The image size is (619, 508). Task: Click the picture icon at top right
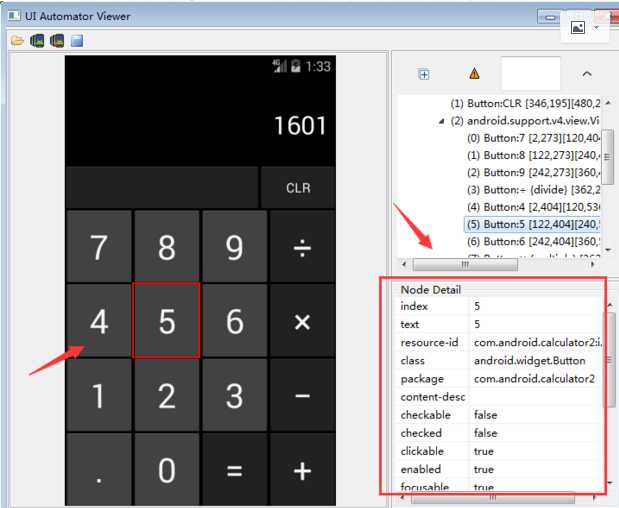click(578, 27)
